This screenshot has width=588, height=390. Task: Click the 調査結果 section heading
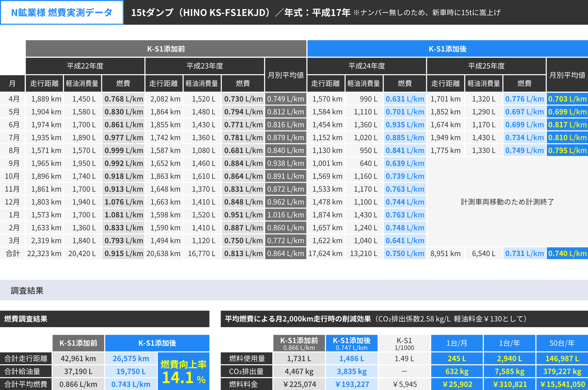pos(27,290)
